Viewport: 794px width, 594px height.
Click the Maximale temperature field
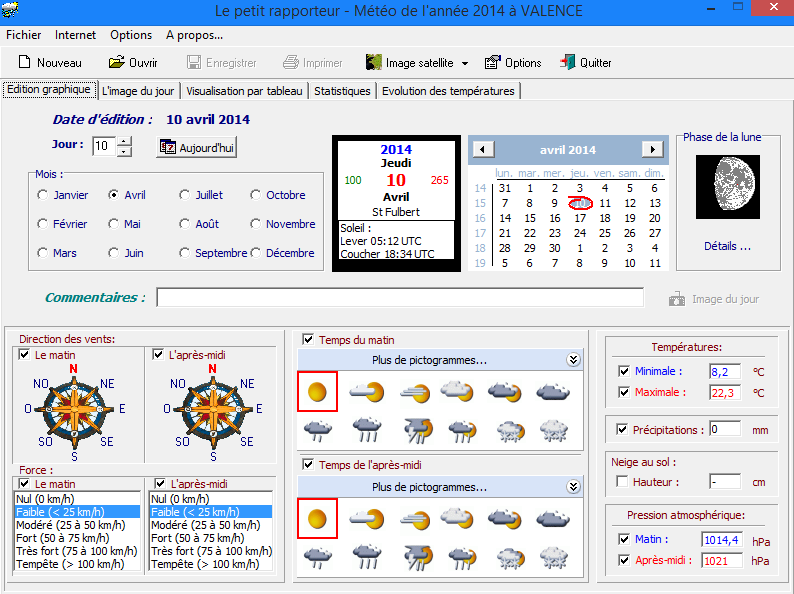[x=725, y=392]
